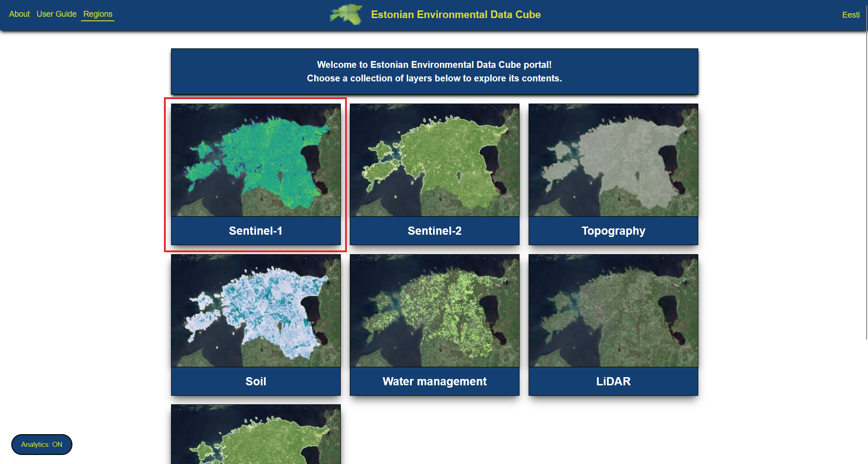Click the Sentinel-2 label button
Image resolution: width=868 pixels, height=464 pixels.
434,231
